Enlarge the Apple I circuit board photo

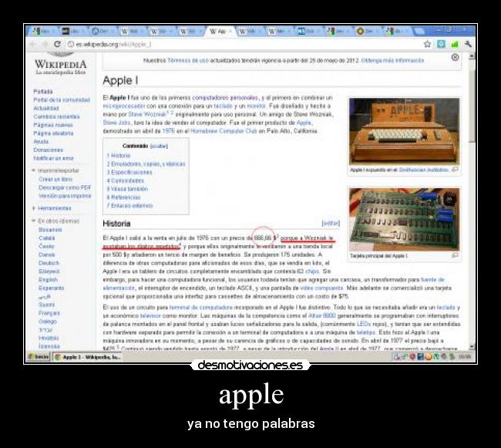pos(404,220)
